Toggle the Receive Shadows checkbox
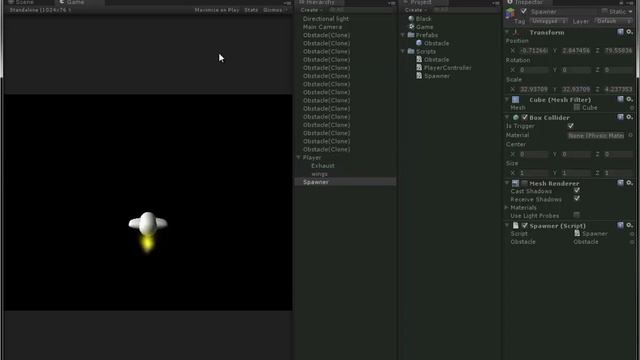The width and height of the screenshot is (640, 360). coord(577,198)
